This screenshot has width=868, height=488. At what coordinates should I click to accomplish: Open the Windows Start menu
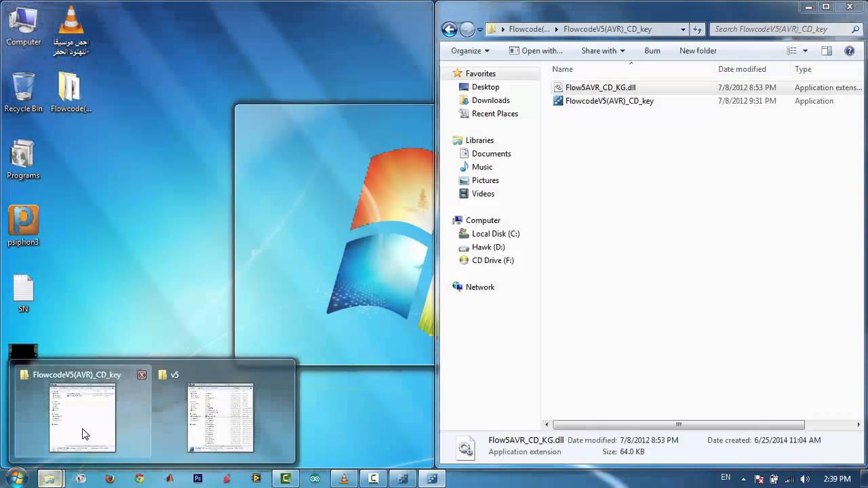(16, 478)
